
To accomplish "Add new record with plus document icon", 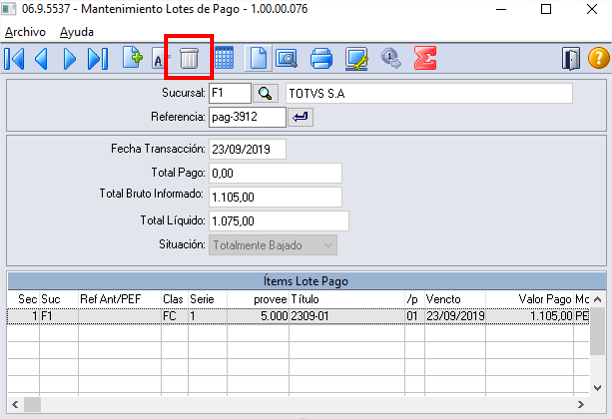I will click(x=132, y=58).
